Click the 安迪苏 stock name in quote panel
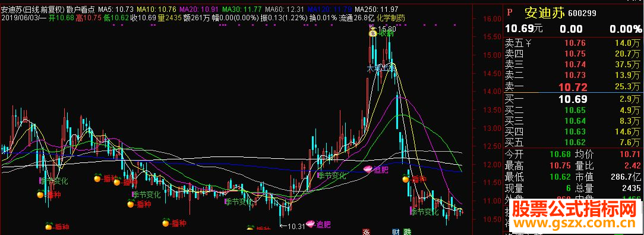Viewport: 644px width, 235px height. [544, 12]
